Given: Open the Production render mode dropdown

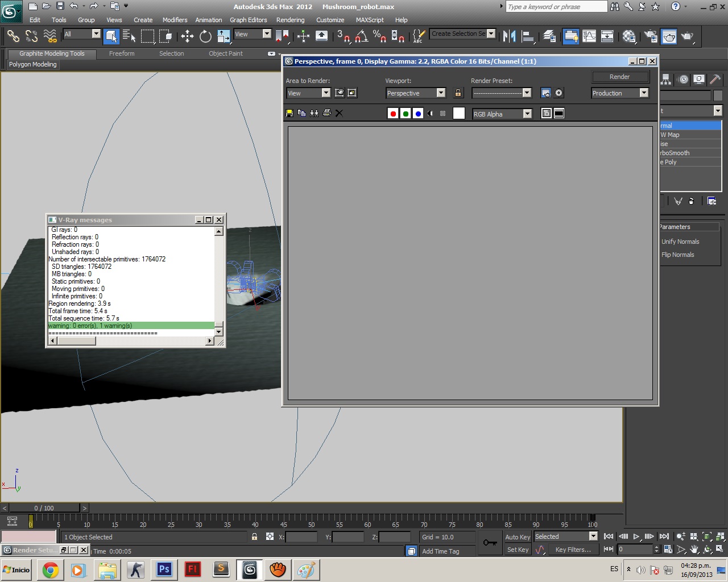Looking at the screenshot, I should [x=620, y=93].
